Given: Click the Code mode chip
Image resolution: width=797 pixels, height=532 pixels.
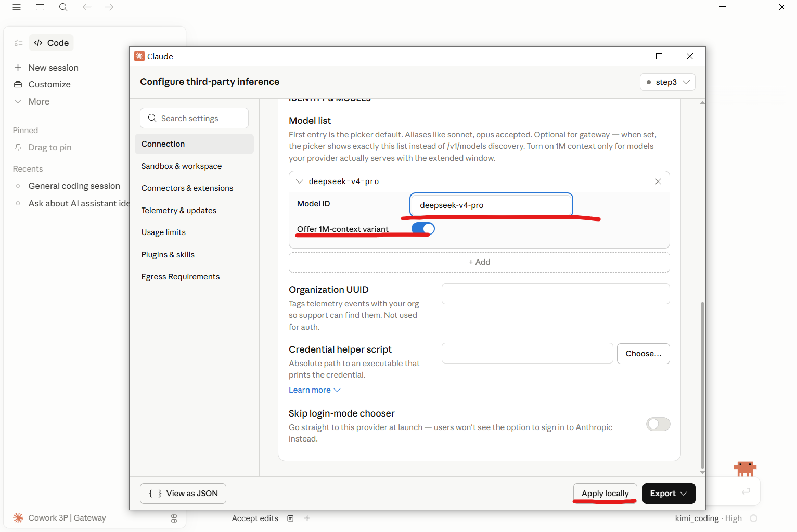Looking at the screenshot, I should (x=52, y=43).
